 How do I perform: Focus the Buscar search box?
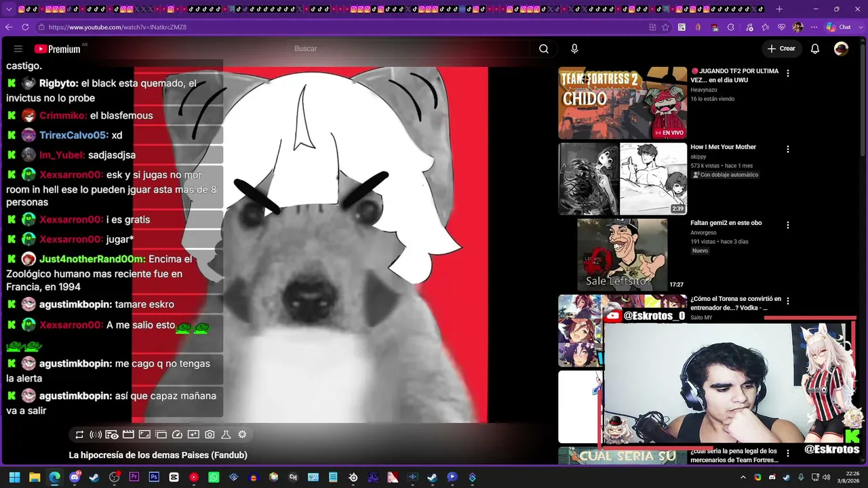[x=410, y=49]
